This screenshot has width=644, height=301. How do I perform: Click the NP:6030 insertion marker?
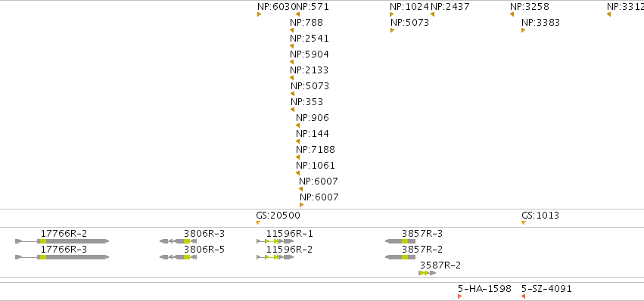[259, 14]
